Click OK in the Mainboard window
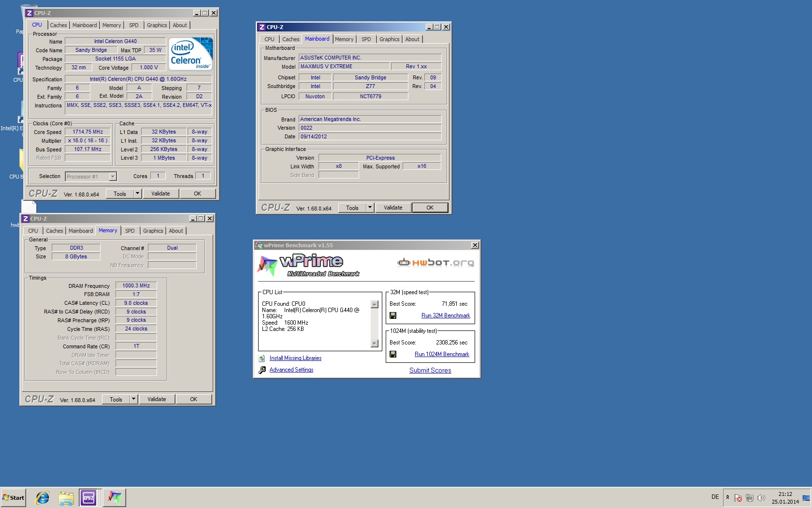The width and height of the screenshot is (812, 508). point(430,208)
